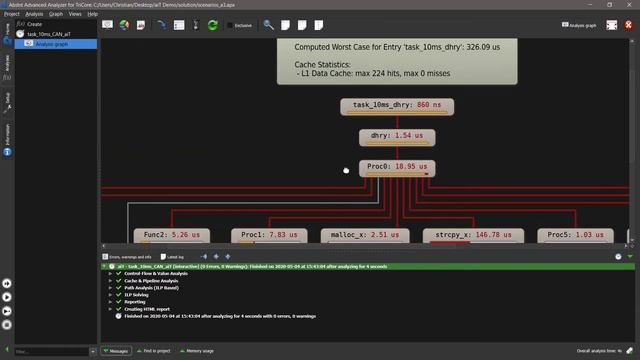Click the strcpy_x graph node
640x360 pixels.
coord(473,236)
